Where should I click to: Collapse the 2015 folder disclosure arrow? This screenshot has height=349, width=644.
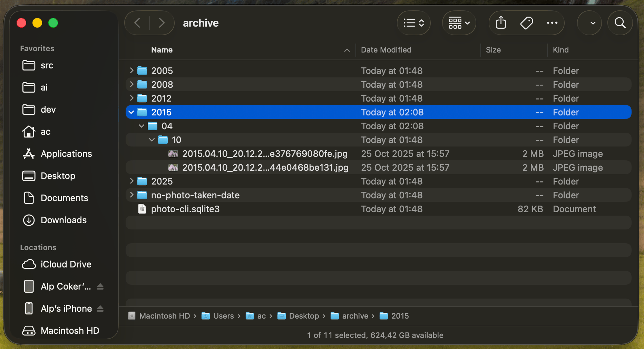pyautogui.click(x=131, y=112)
